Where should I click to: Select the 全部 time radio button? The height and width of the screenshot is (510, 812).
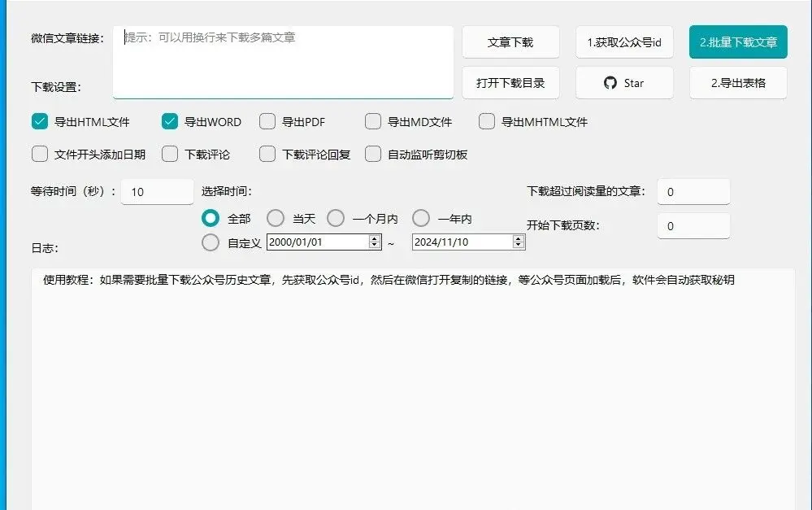pyautogui.click(x=211, y=218)
